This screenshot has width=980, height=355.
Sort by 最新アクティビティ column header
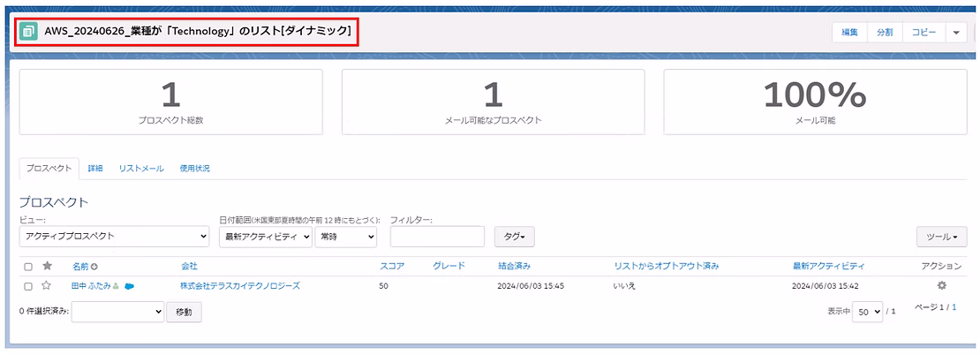(x=828, y=267)
